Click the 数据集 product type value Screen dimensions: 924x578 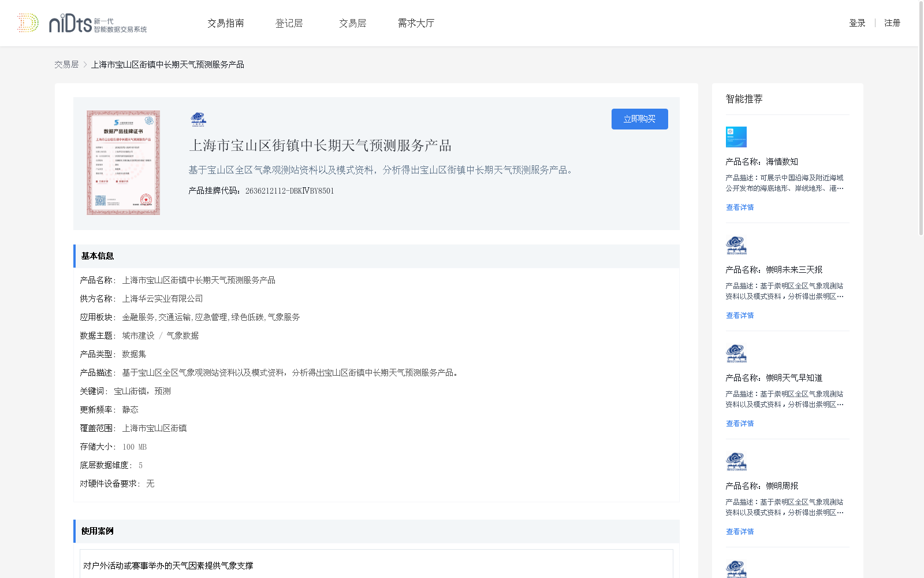coord(134,354)
